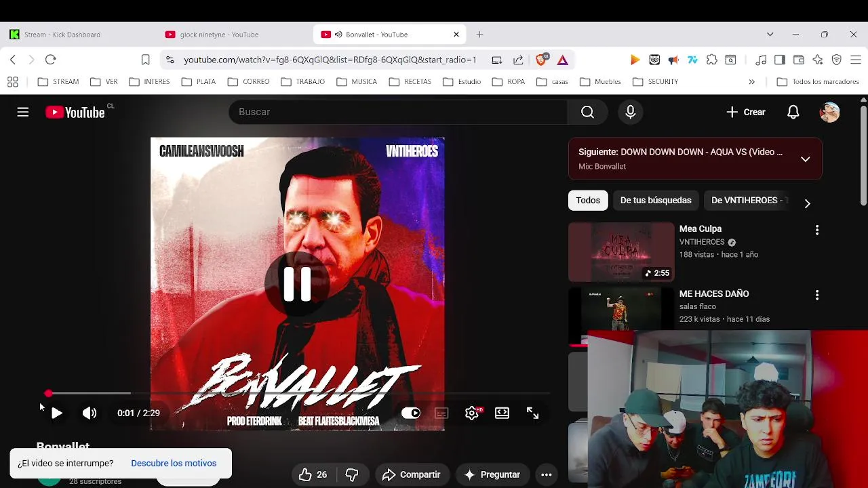Click the search magnifier button

587,113
